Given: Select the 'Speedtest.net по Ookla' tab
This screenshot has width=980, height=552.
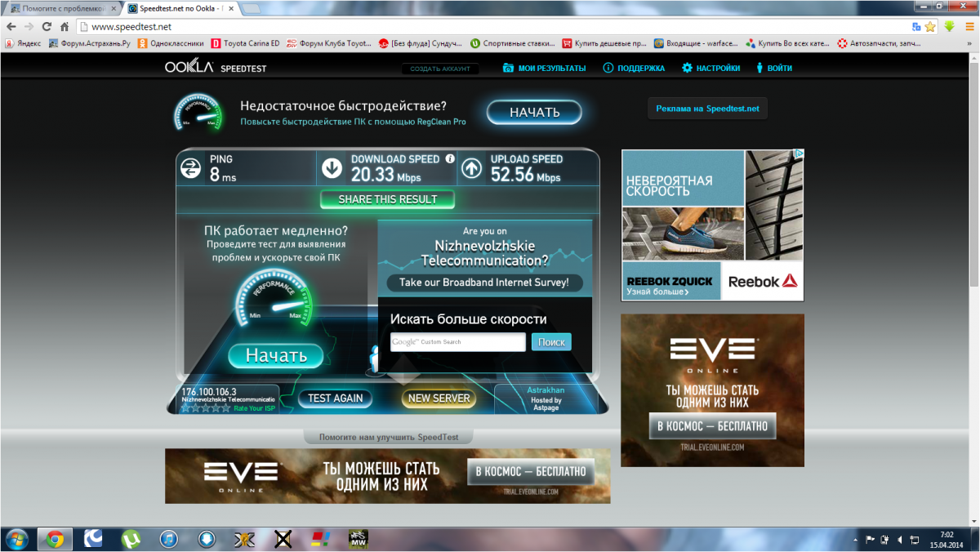Looking at the screenshot, I should pos(181,8).
